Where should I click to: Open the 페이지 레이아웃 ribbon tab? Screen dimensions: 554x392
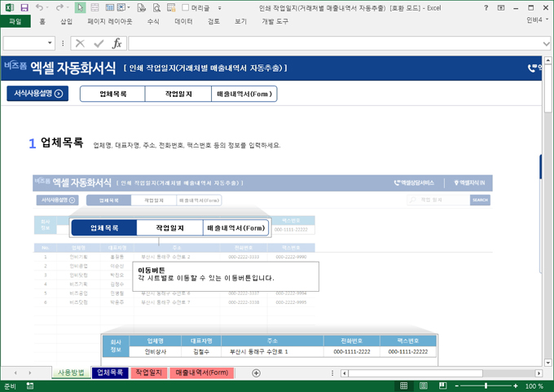click(110, 21)
